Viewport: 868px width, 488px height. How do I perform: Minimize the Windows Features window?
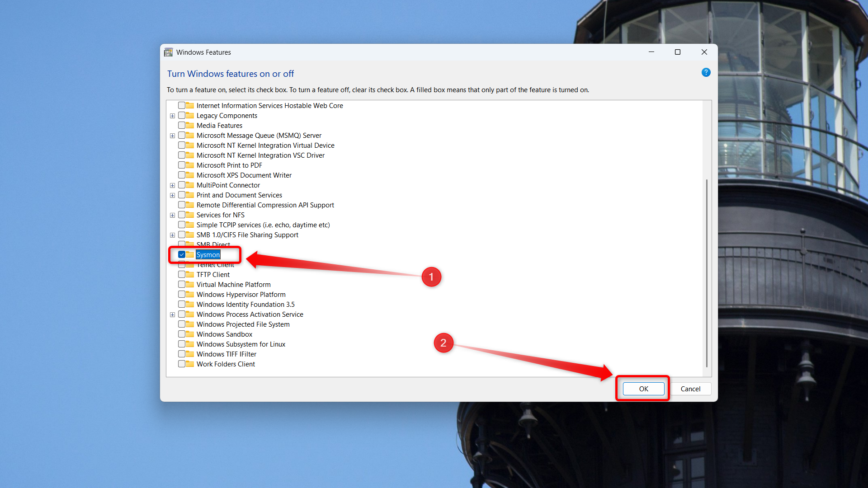(651, 52)
